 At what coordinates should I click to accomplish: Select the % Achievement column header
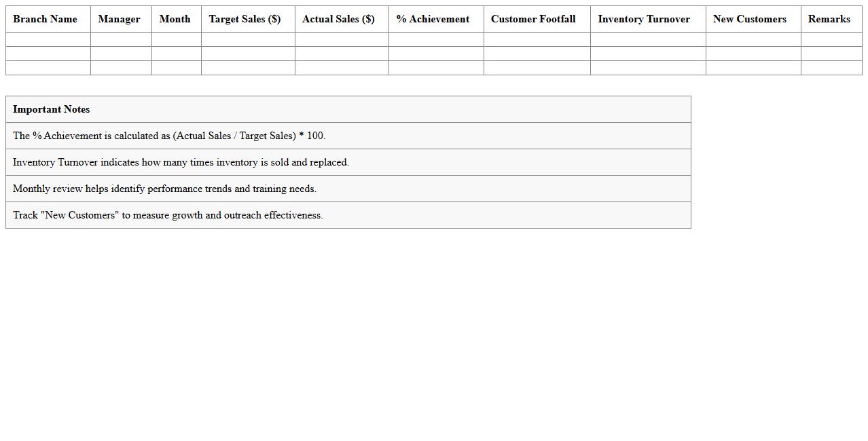point(433,19)
